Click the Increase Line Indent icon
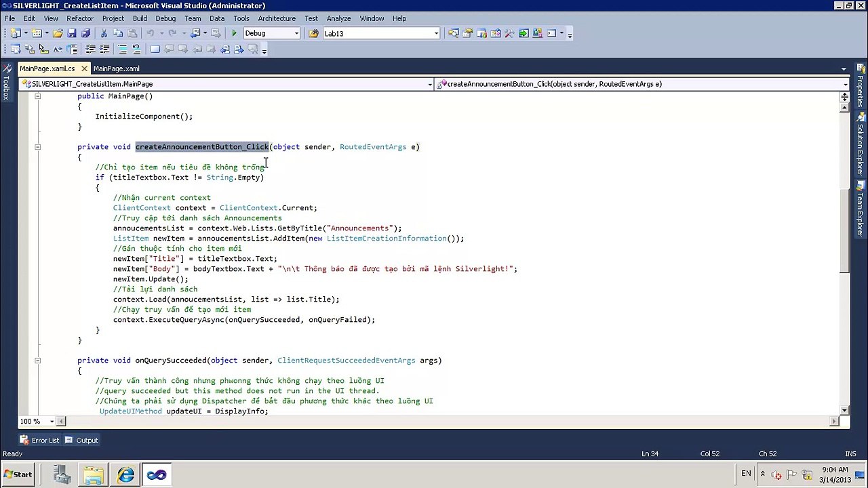The image size is (868, 488). pyautogui.click(x=104, y=49)
